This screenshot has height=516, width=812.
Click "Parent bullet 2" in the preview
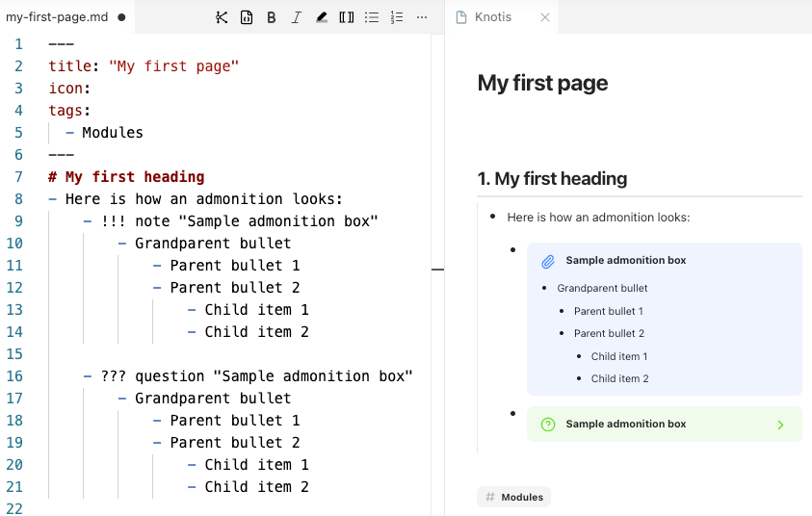pyautogui.click(x=609, y=333)
